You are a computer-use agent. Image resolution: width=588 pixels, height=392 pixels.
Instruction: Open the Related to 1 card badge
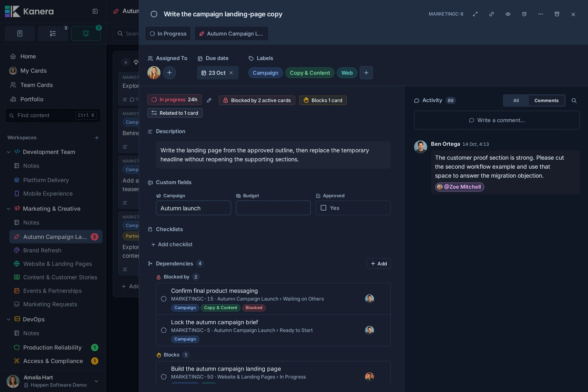click(175, 113)
